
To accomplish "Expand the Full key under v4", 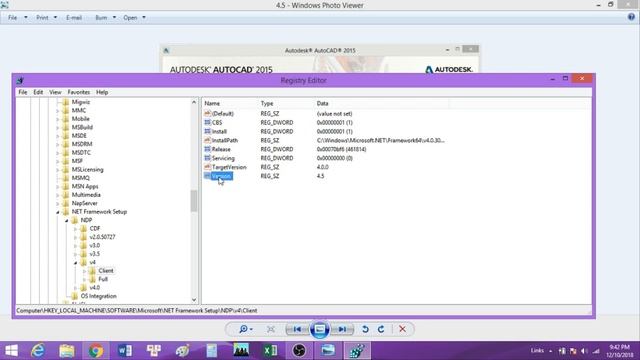I will (x=84, y=279).
